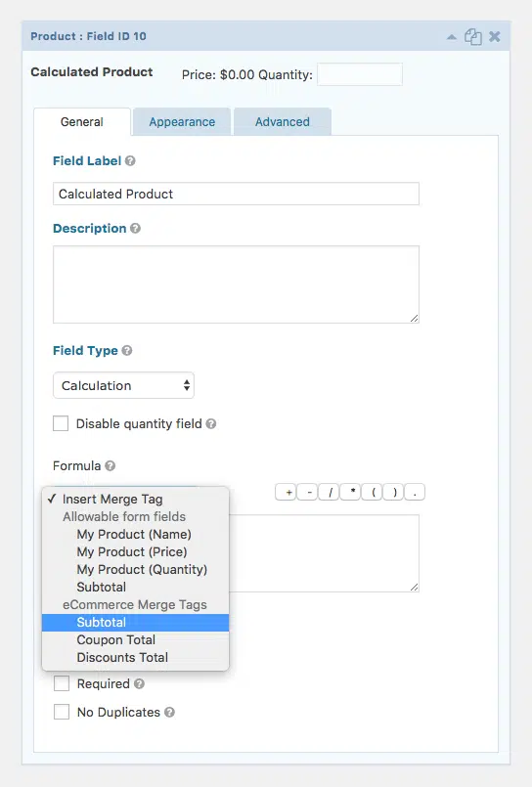This screenshot has width=532, height=787.
Task: Enable the Disable quantity field checkbox
Action: pyautogui.click(x=61, y=423)
